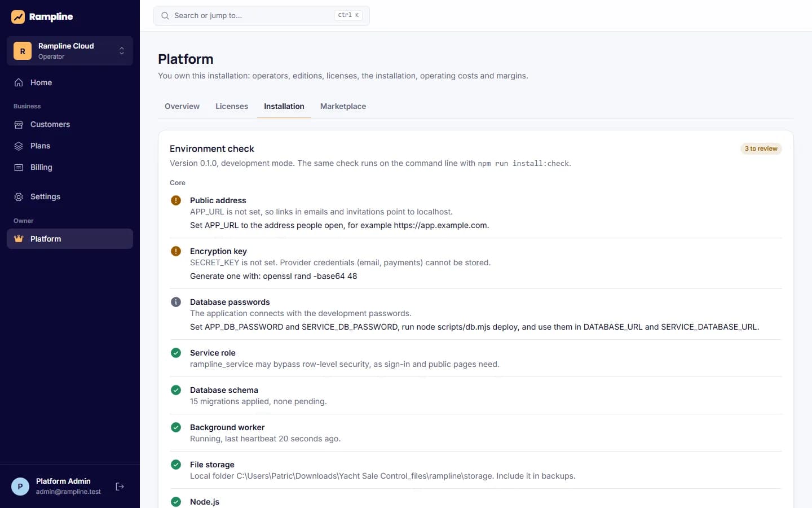Click the sign-out icon beside Platform Admin
Viewport: 812px width, 508px height.
coord(120,487)
